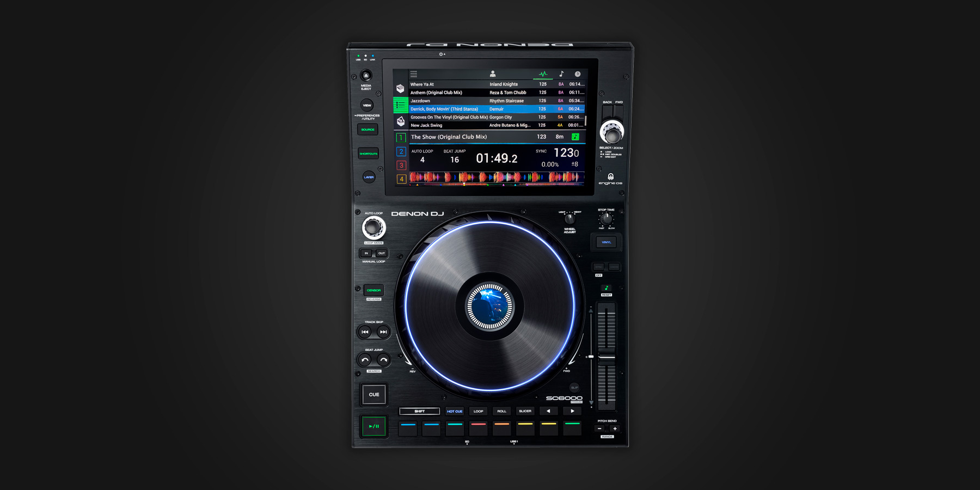
Task: Push the Shortcuts button
Action: point(369,154)
